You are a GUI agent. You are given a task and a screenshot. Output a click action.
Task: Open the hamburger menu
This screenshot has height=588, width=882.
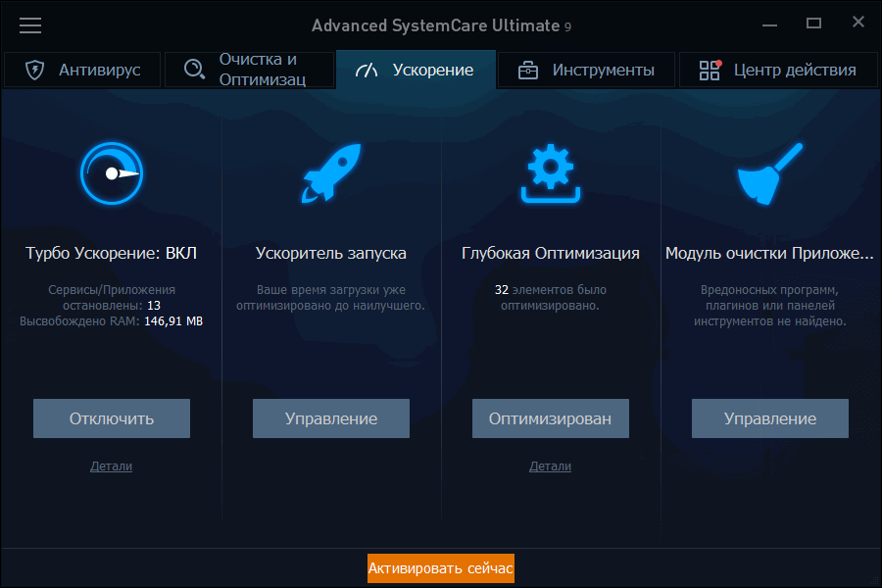point(30,25)
